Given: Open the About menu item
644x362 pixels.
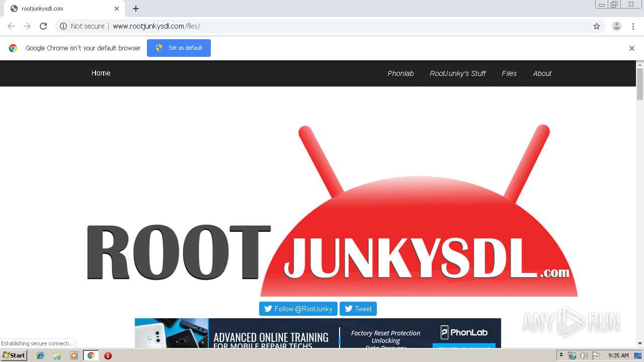Looking at the screenshot, I should tap(542, 73).
